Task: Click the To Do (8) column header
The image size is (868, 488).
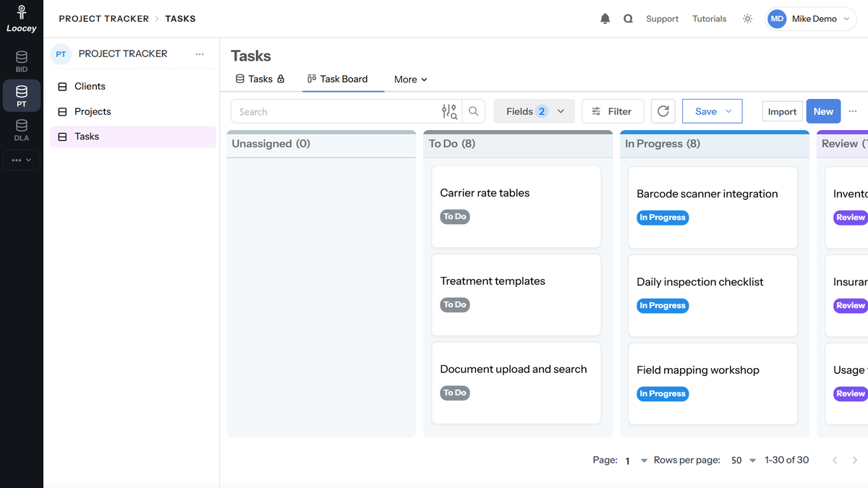Action: tap(518, 144)
